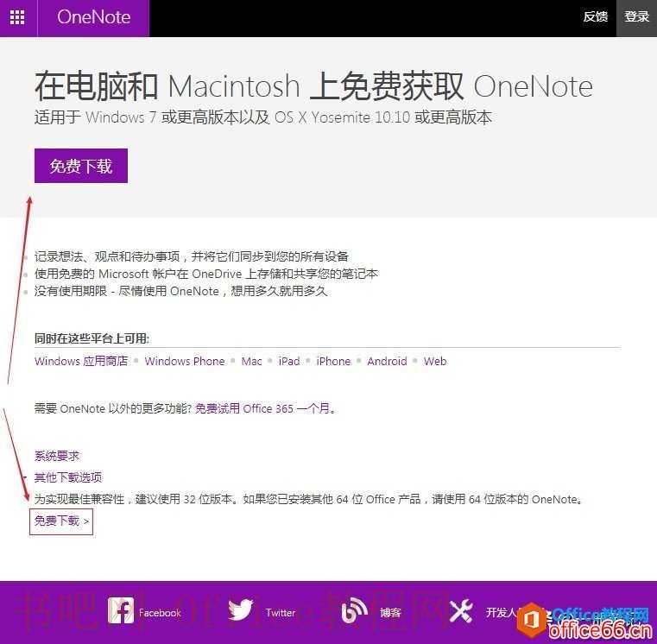Image resolution: width=657 pixels, height=644 pixels.
Task: Click the OneNote logo in header
Action: pyautogui.click(x=93, y=17)
